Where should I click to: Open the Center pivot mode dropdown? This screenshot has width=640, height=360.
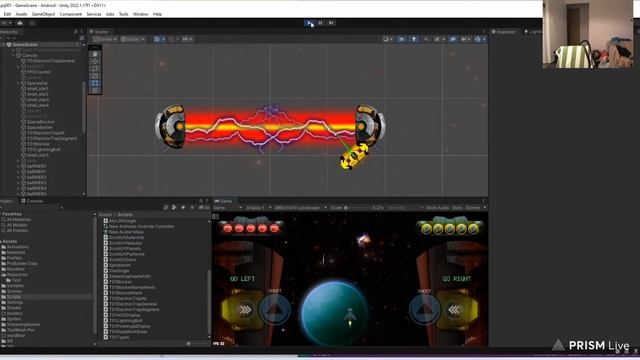(x=105, y=39)
